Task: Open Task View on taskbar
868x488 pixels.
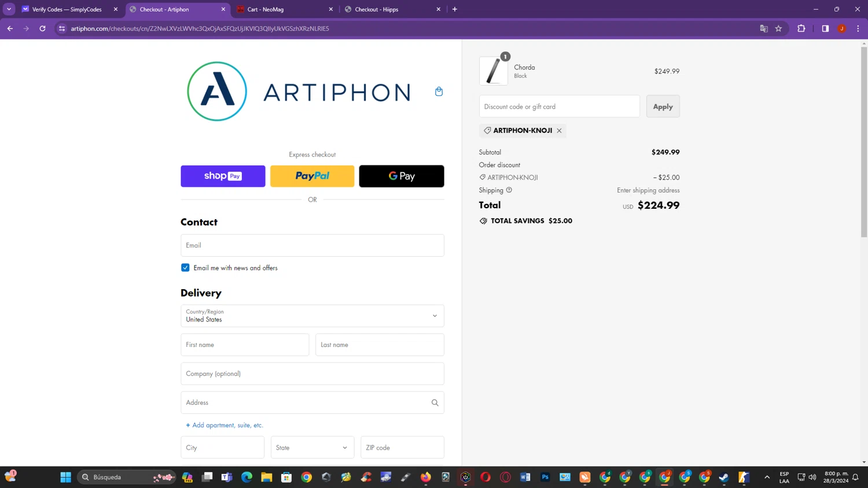Action: point(207,477)
